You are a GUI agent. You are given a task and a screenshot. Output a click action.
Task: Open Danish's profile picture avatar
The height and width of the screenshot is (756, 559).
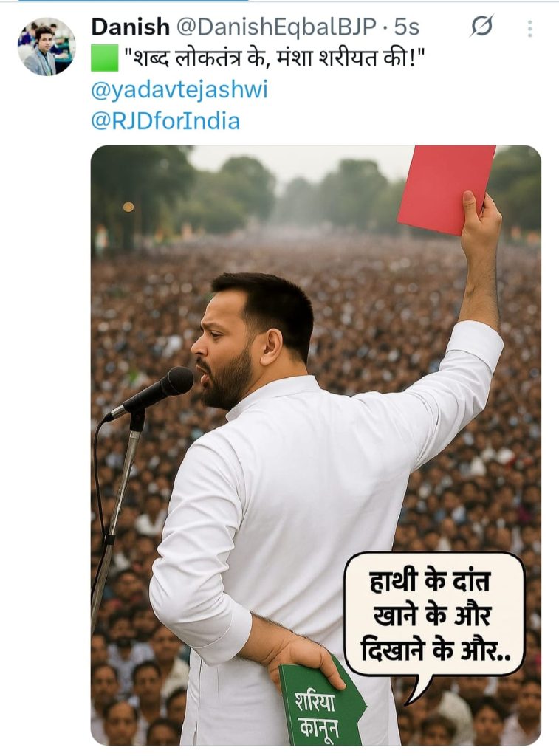[x=47, y=47]
